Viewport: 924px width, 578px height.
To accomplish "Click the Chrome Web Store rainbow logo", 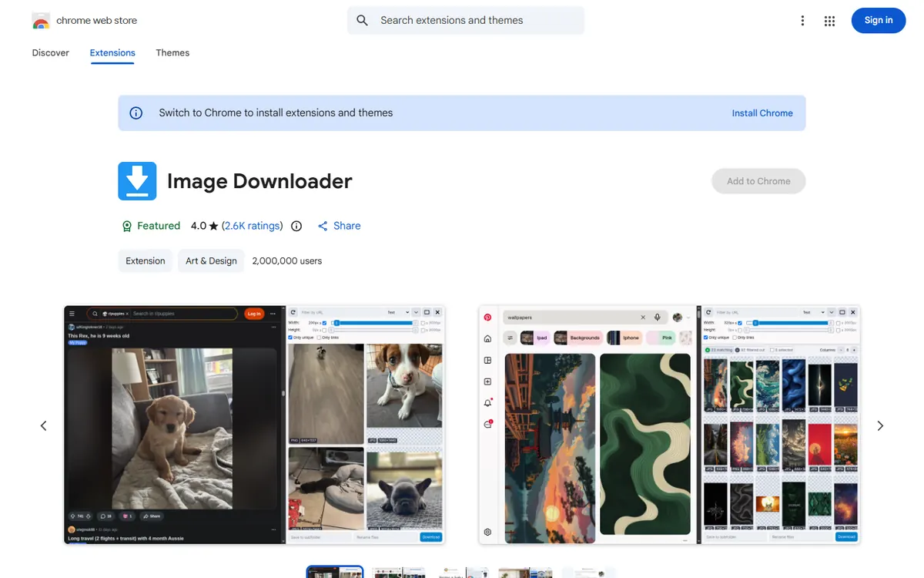I will point(41,21).
